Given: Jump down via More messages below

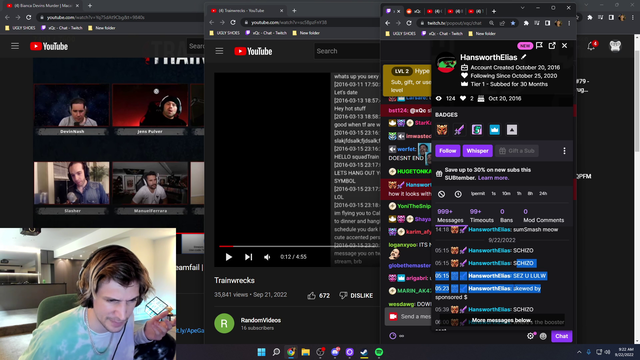Looking at the screenshot, I should 502,320.
